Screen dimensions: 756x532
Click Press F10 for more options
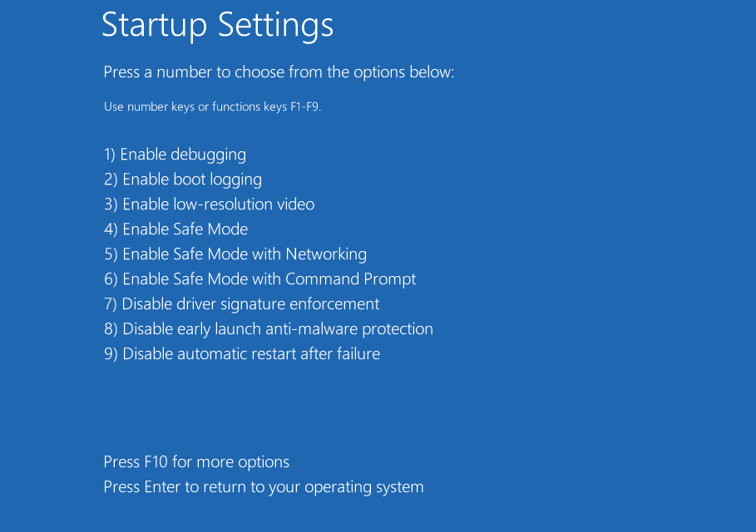pos(196,462)
